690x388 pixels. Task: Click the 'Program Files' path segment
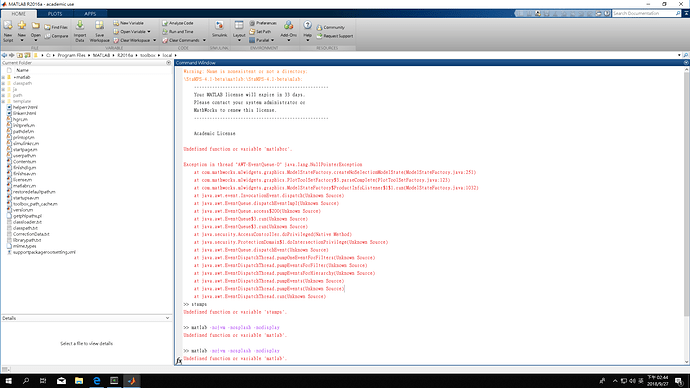click(71, 55)
